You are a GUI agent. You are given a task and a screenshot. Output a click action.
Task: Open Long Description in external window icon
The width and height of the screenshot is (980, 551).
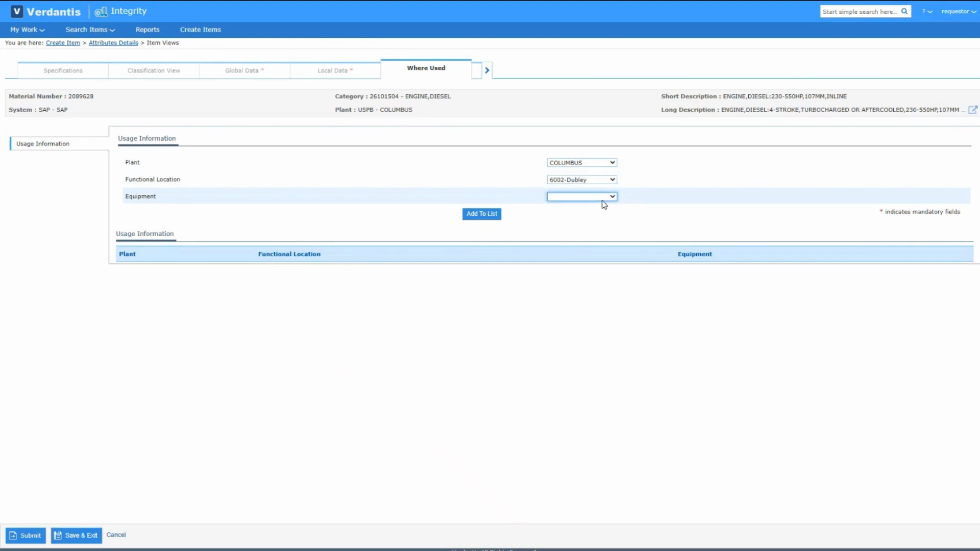coord(973,109)
